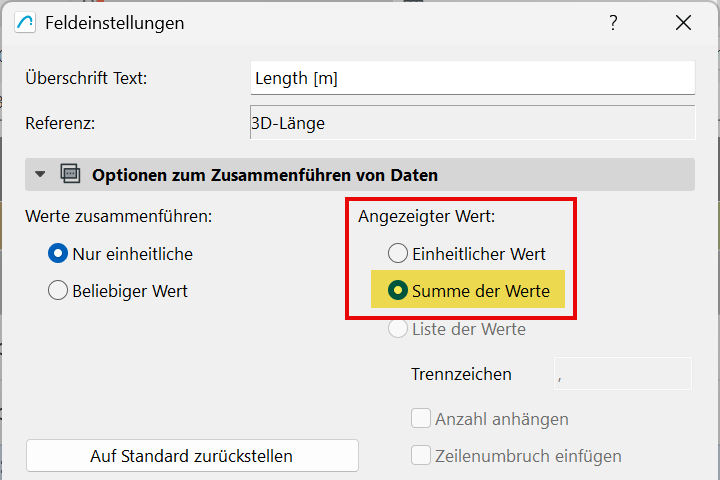This screenshot has height=480, width=720.
Task: Select the 'Nur einheitliche' radio option
Action: (58, 254)
